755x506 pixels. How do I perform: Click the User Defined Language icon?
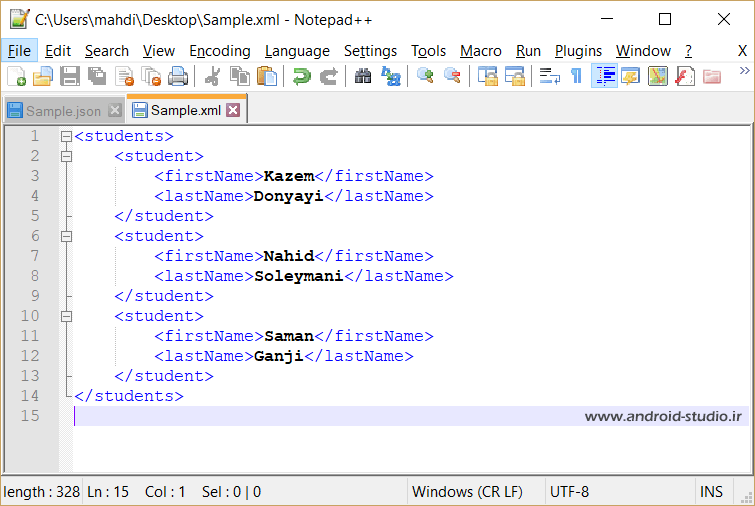[630, 77]
